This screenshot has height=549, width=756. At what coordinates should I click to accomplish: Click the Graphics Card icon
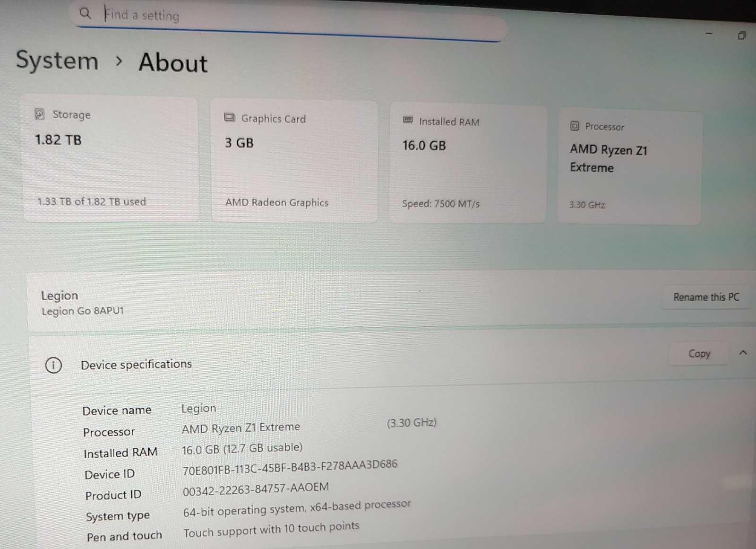pos(230,118)
